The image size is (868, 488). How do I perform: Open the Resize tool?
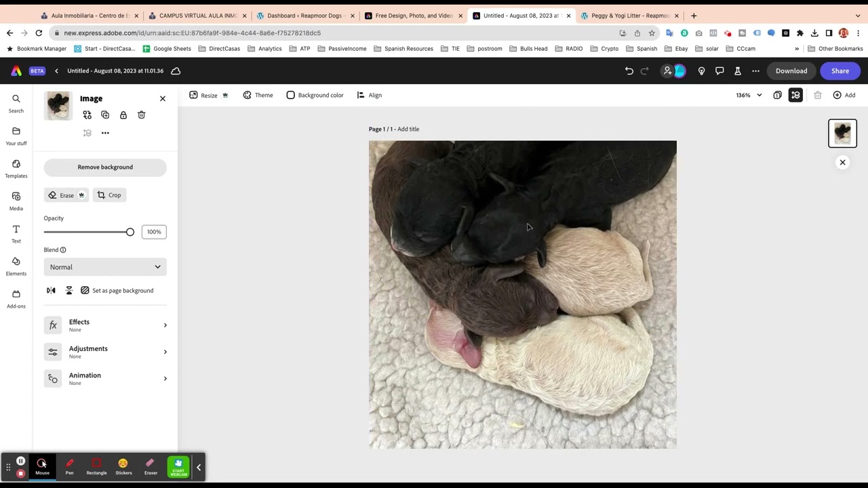click(x=209, y=95)
